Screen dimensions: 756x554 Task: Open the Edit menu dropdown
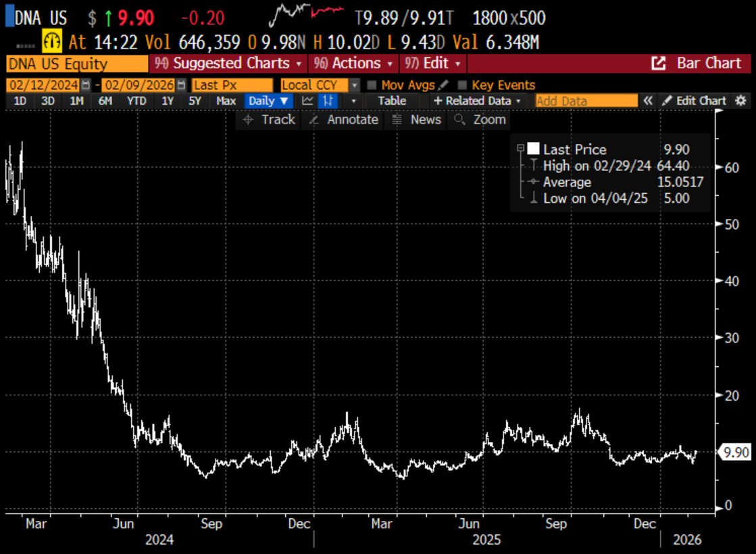tap(432, 63)
